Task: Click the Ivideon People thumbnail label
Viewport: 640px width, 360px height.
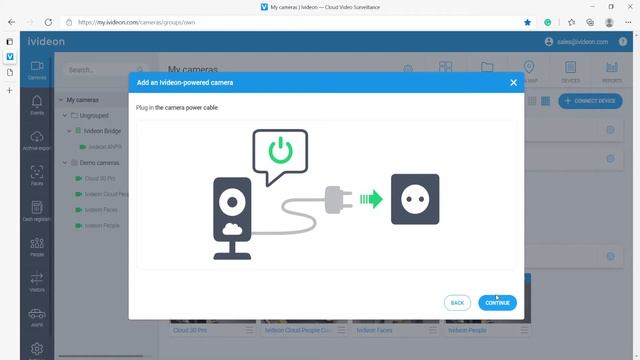Action: click(467, 330)
